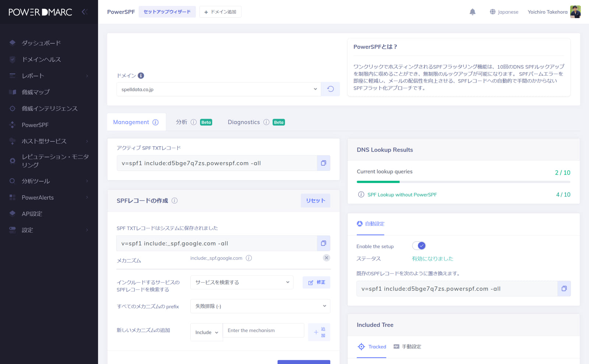This screenshot has height=364, width=589.
Task: Open the SPF Lookup without PowerSPF link
Action: (402, 195)
